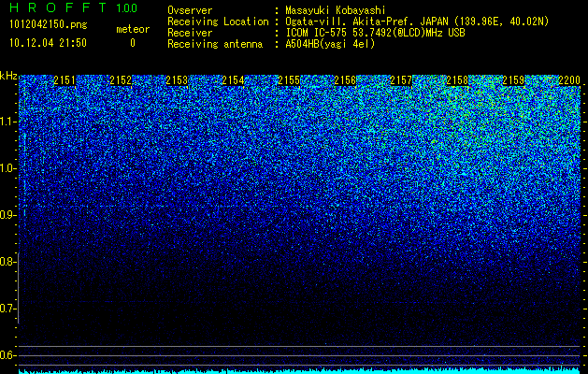Click the 2159 time marker

513,80
